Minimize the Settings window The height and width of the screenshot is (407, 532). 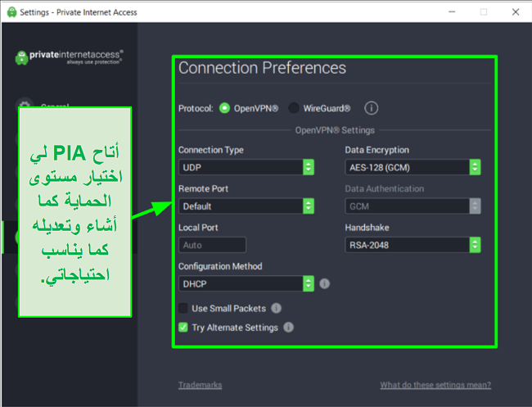pos(452,12)
